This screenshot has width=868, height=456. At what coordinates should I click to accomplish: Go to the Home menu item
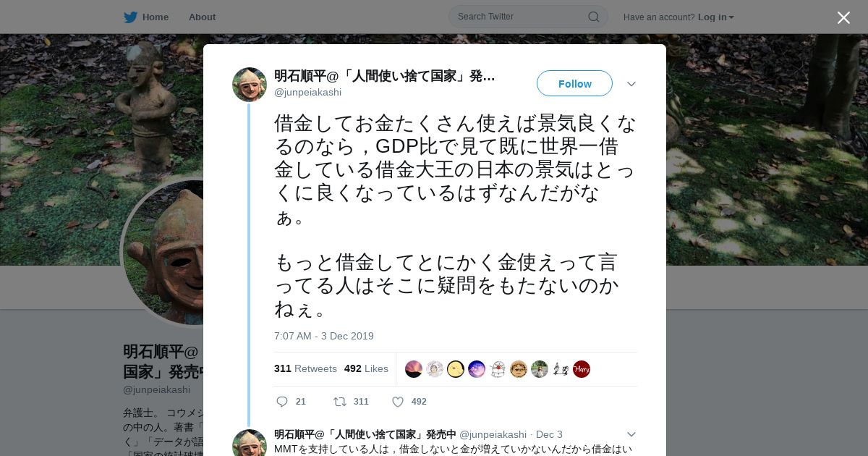pyautogui.click(x=156, y=17)
